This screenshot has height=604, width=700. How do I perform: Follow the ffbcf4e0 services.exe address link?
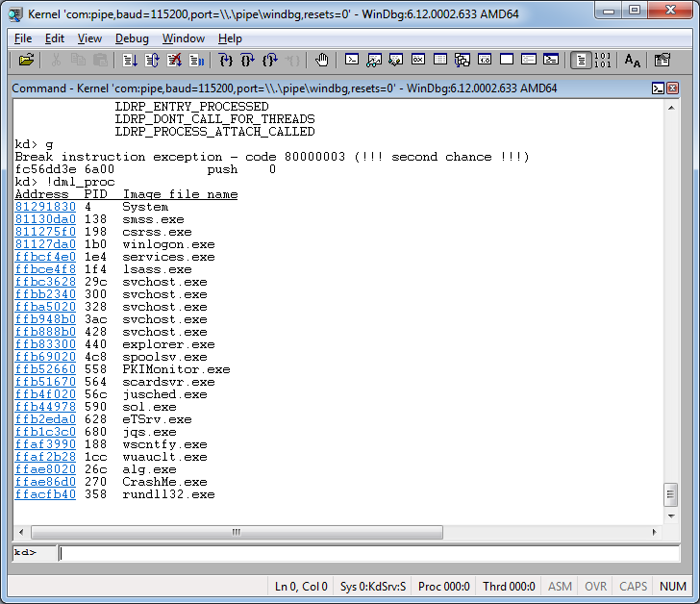[45, 257]
